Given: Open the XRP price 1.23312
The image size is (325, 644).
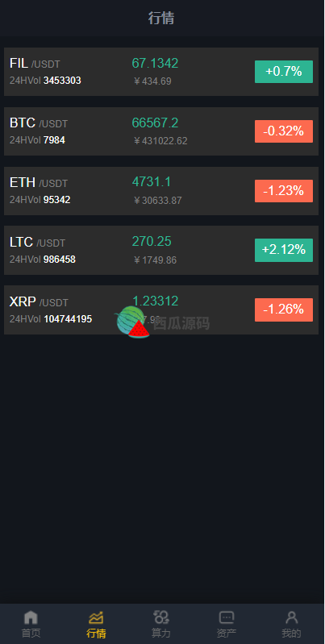Looking at the screenshot, I should (156, 301).
